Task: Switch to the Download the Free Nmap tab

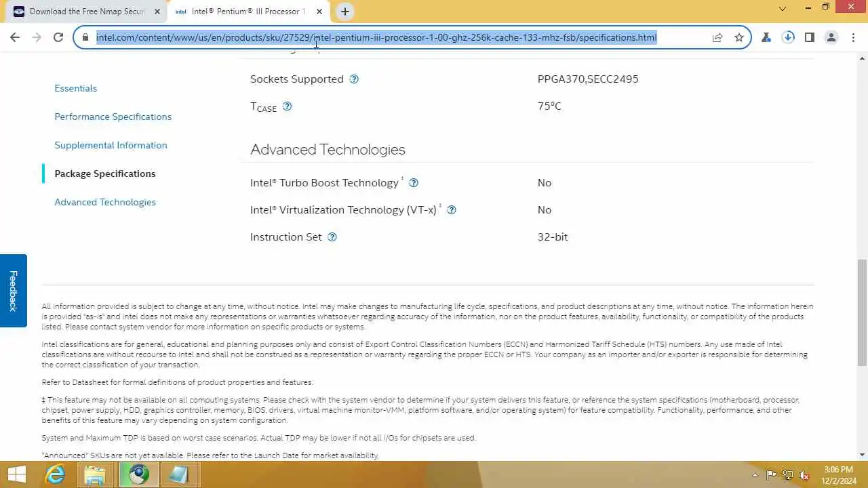Action: (88, 12)
